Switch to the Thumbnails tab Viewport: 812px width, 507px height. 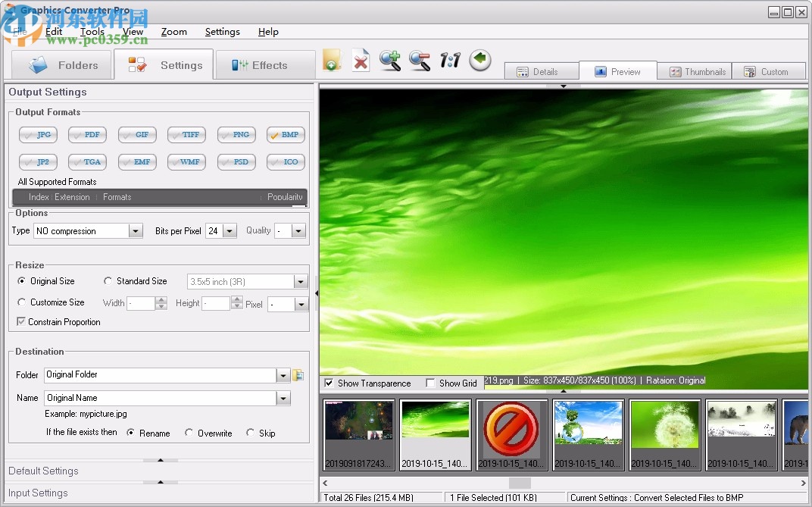tap(694, 70)
